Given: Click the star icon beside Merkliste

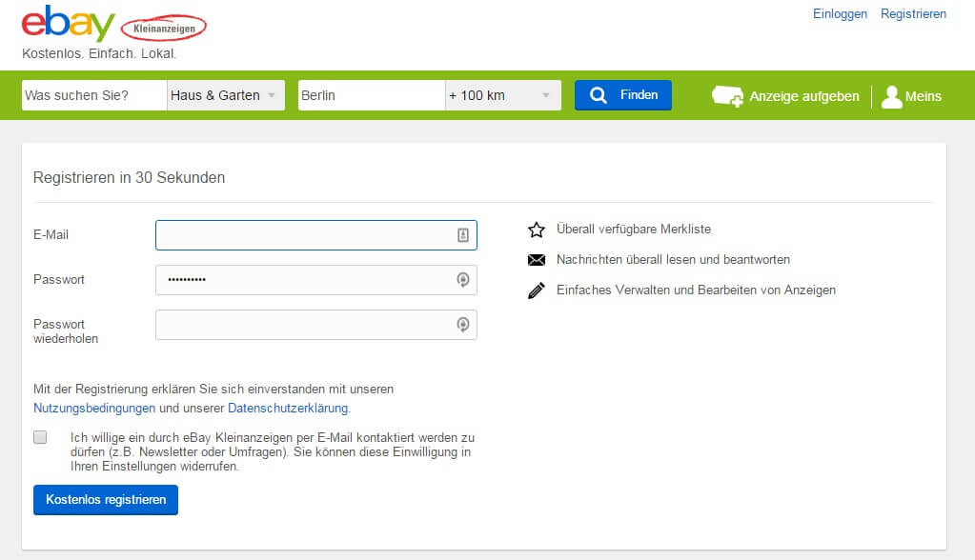Looking at the screenshot, I should [536, 230].
